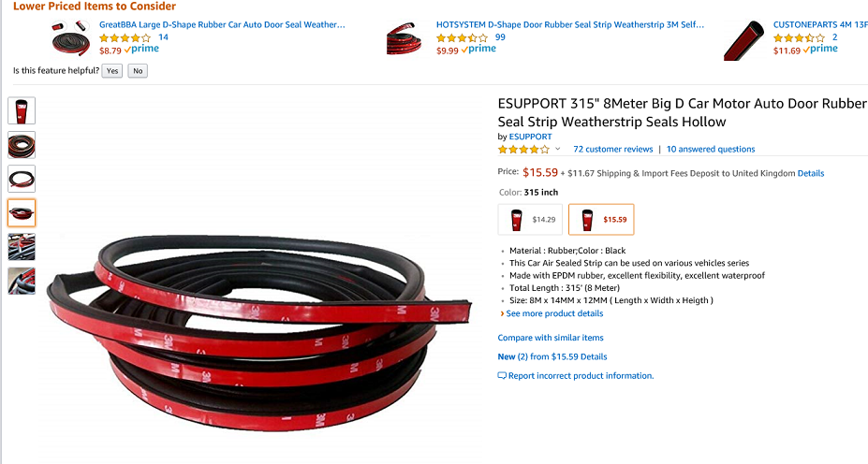This screenshot has width=868, height=464.
Task: Select the coiled red strip thumbnail
Action: (22, 145)
